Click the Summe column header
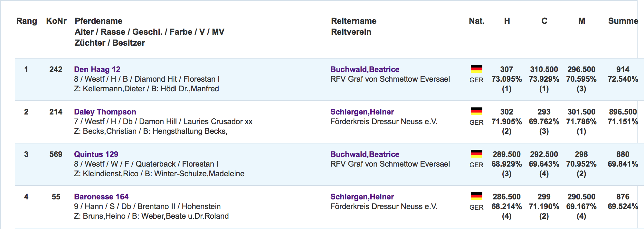Viewport: 644px width, 229px height. pos(623,21)
